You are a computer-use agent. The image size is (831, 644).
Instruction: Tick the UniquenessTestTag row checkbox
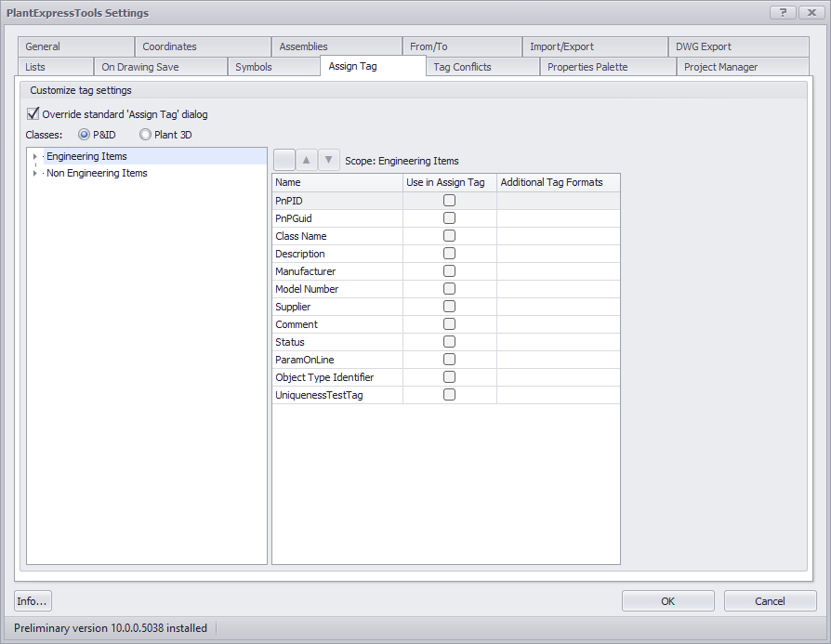click(449, 395)
